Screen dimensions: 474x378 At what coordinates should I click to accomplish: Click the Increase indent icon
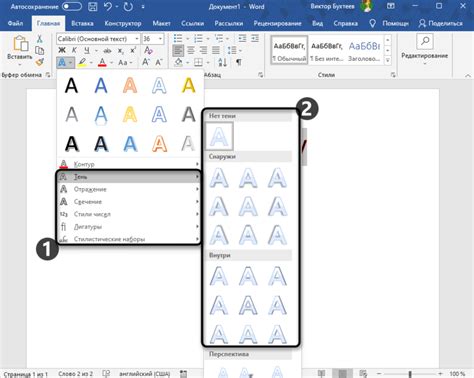(x=255, y=39)
